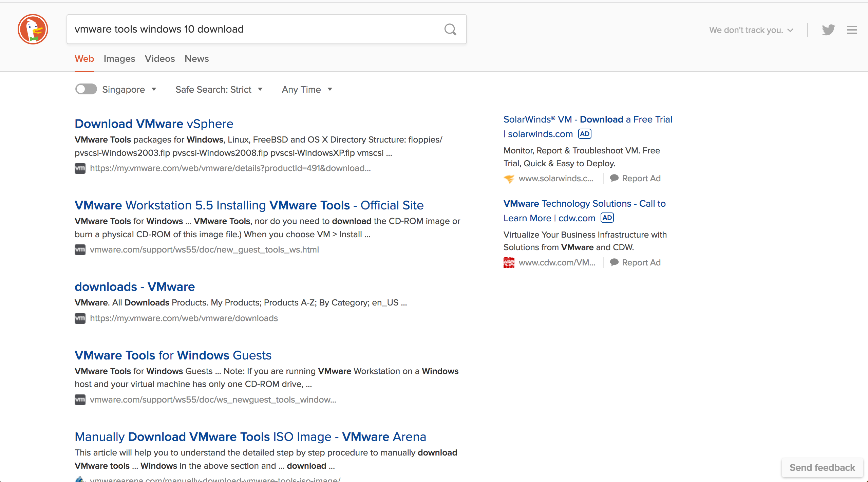Click https://my.vmware.com/web/vmware/downloads URL
This screenshot has width=868, height=482.
pyautogui.click(x=184, y=318)
